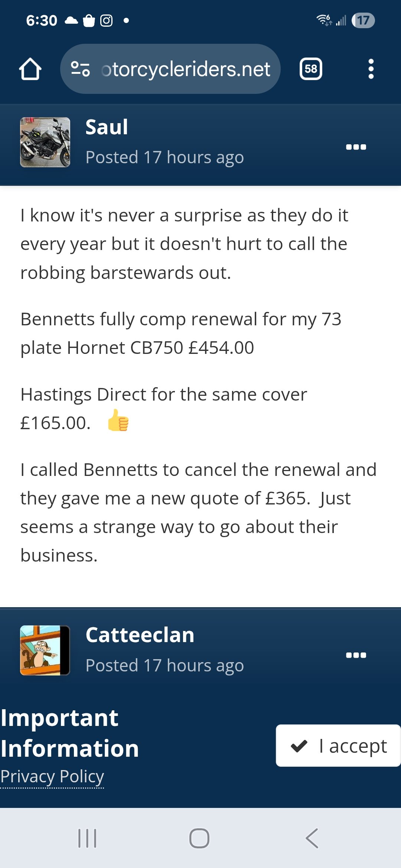Tap the Android recent apps button
The image size is (401, 868).
point(87,838)
